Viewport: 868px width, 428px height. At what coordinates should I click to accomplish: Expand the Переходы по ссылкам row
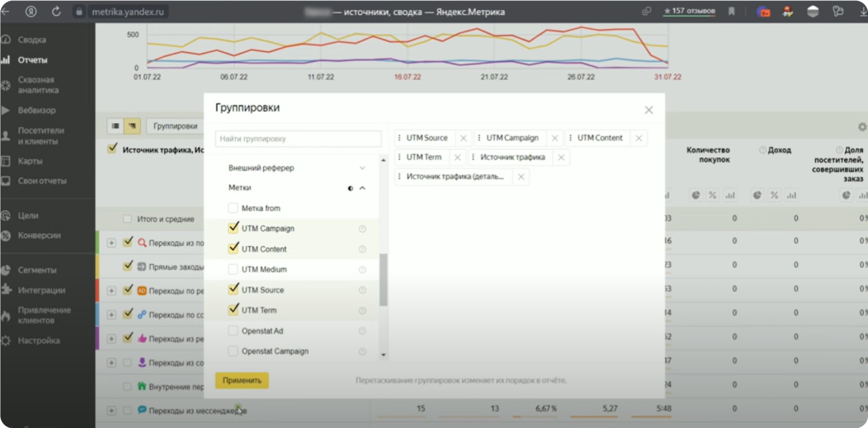(112, 315)
